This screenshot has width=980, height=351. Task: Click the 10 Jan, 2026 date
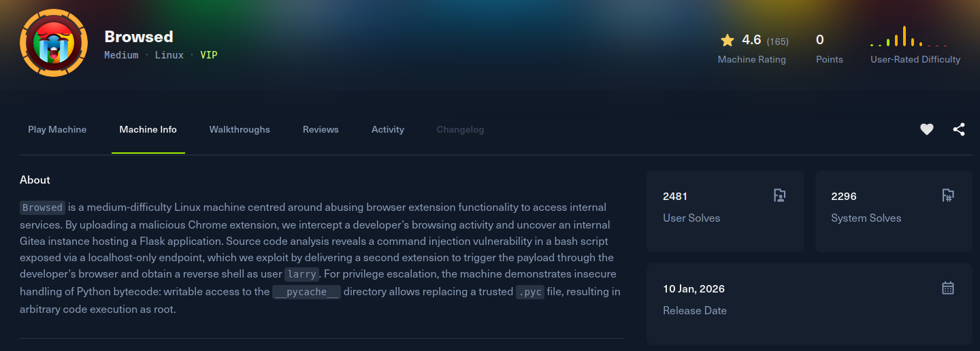[693, 289]
